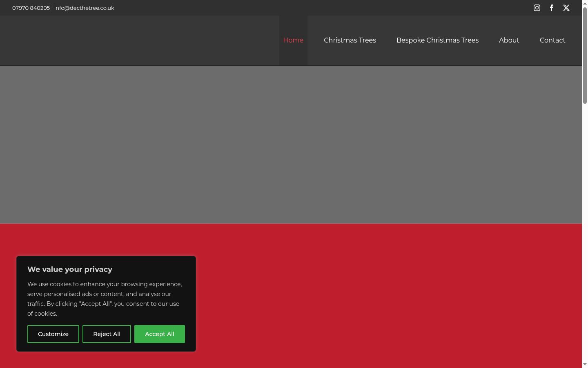Click the 07970 840205 phone number
Viewport: 588px width, 368px height.
click(x=31, y=8)
